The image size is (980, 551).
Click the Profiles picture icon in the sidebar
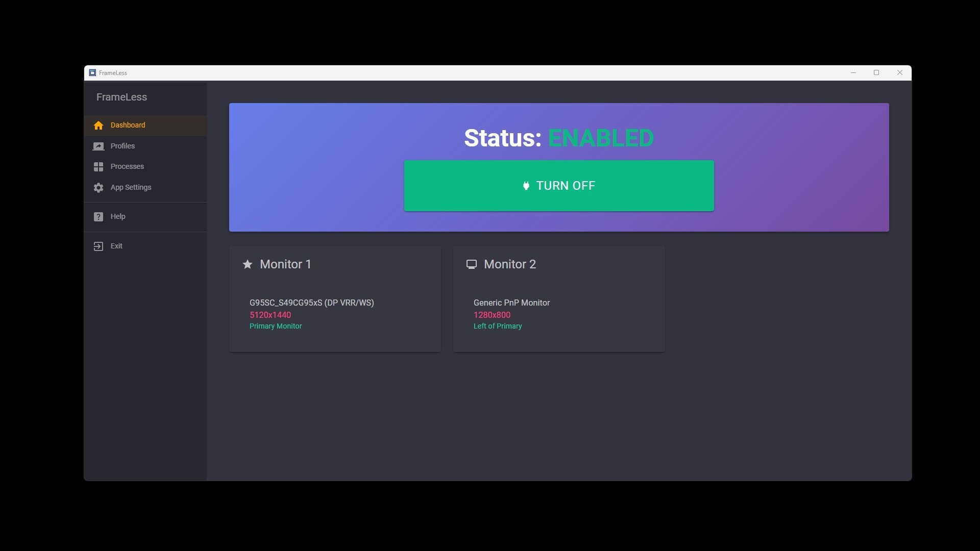click(x=98, y=146)
